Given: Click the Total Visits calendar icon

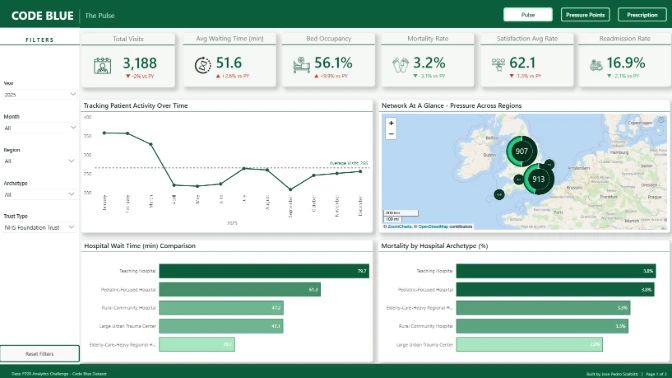Looking at the screenshot, I should tap(102, 66).
